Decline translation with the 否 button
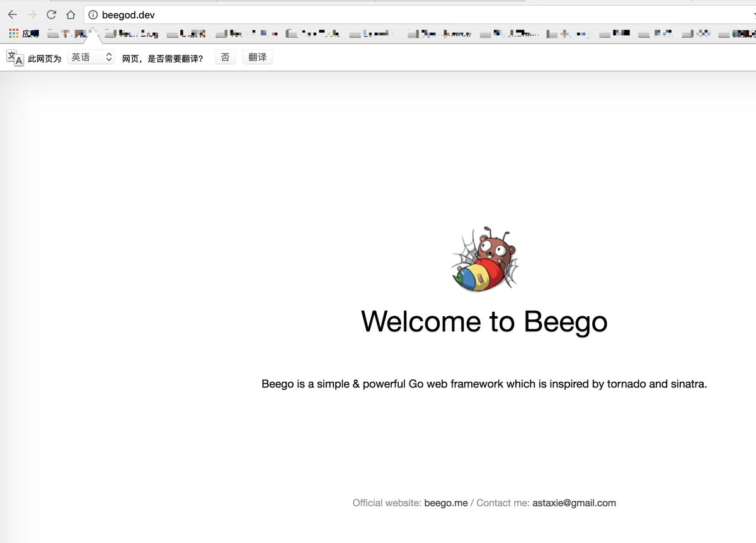The height and width of the screenshot is (543, 756). point(225,57)
